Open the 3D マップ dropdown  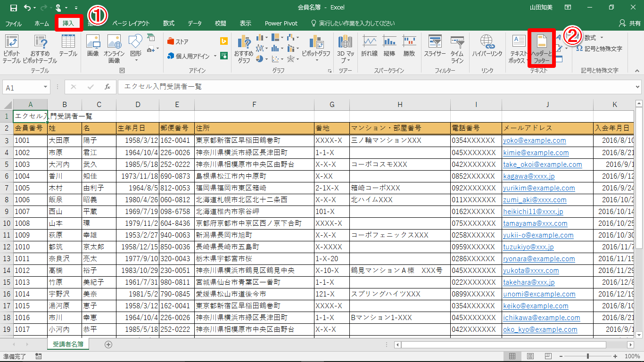click(x=346, y=49)
